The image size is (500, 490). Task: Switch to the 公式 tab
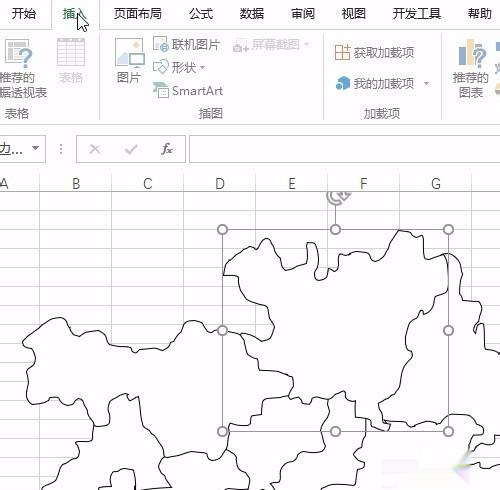coord(201,14)
